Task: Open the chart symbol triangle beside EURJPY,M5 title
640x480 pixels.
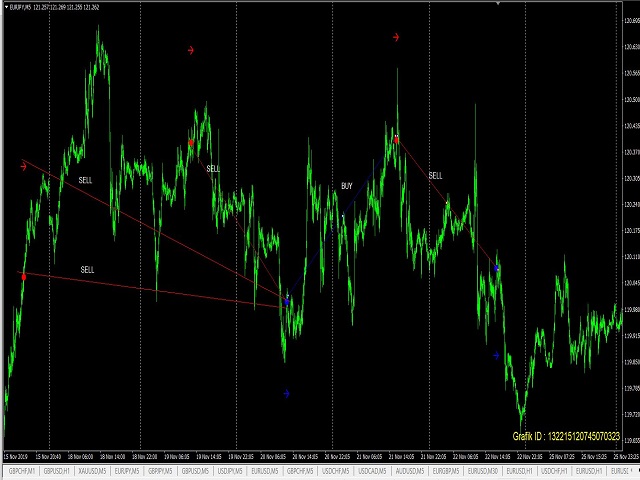Action: (6, 7)
